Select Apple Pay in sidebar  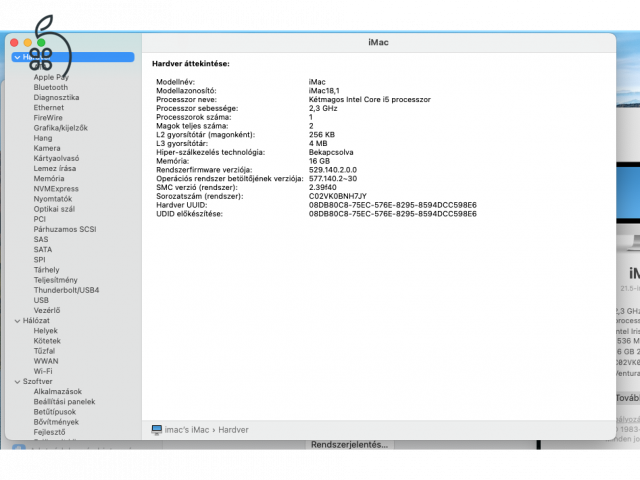[x=51, y=77]
